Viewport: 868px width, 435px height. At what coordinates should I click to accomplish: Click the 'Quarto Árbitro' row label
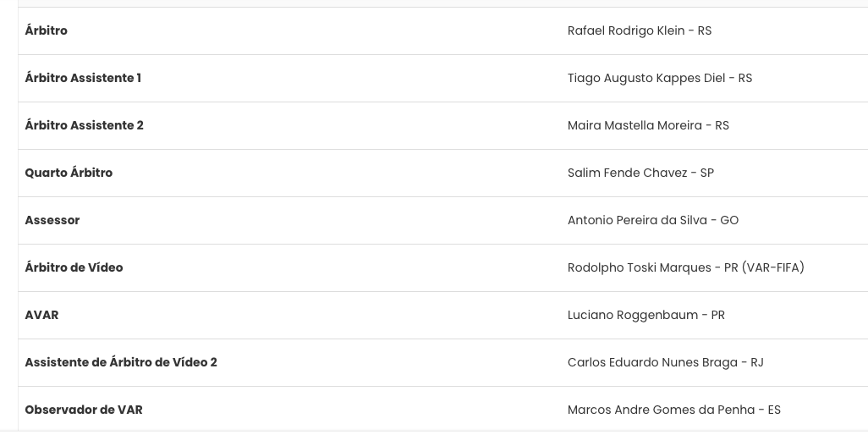69,173
